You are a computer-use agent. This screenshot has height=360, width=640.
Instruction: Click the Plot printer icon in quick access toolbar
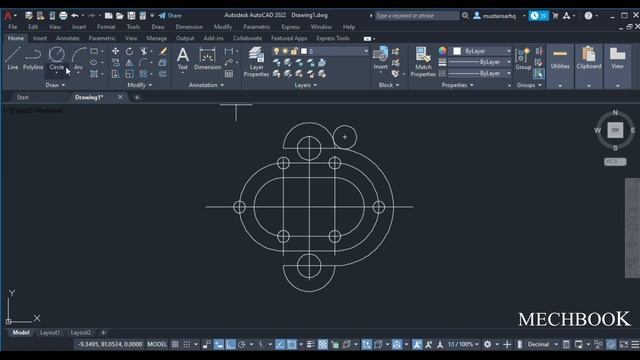point(63,16)
